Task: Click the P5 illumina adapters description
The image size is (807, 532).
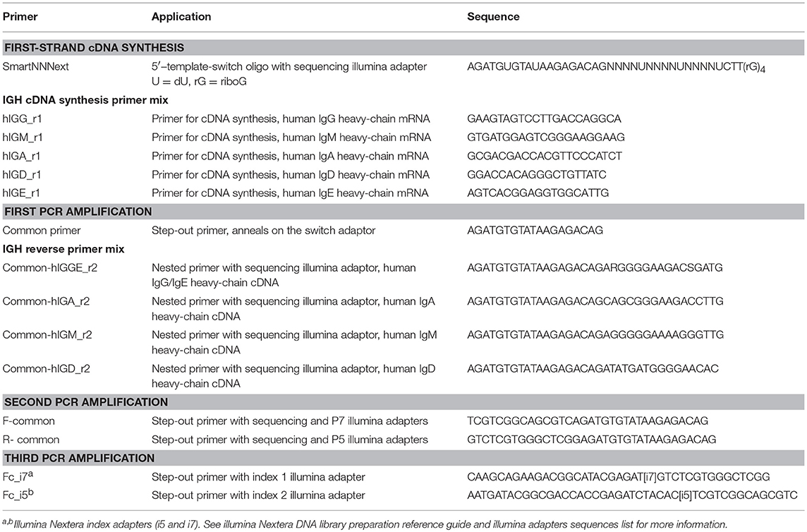Action: pyautogui.click(x=290, y=440)
